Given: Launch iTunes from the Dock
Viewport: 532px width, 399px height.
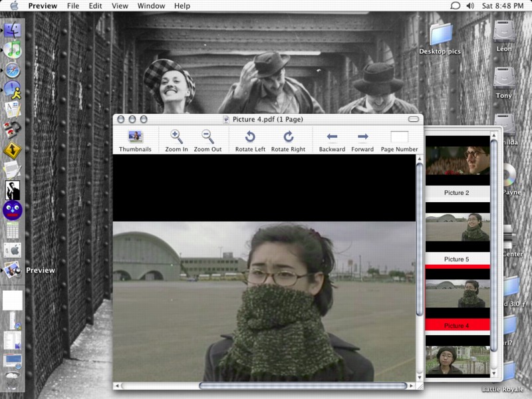Looking at the screenshot, I should [13, 50].
